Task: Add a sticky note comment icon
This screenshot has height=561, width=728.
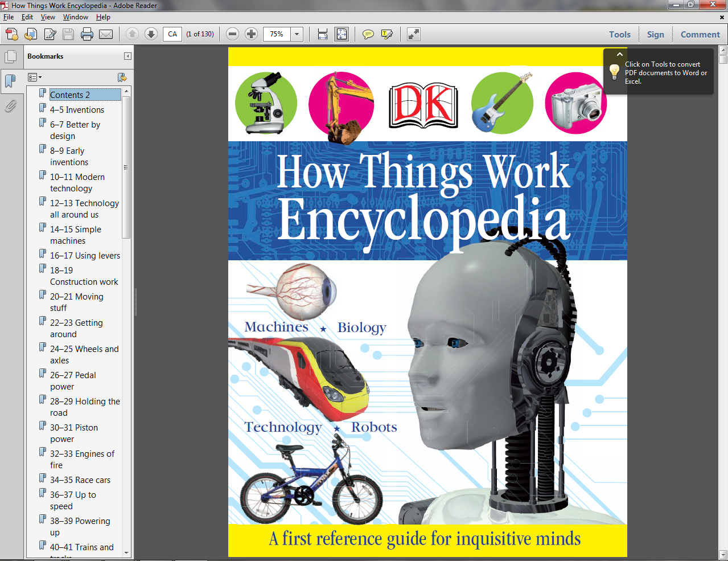Action: coord(368,34)
